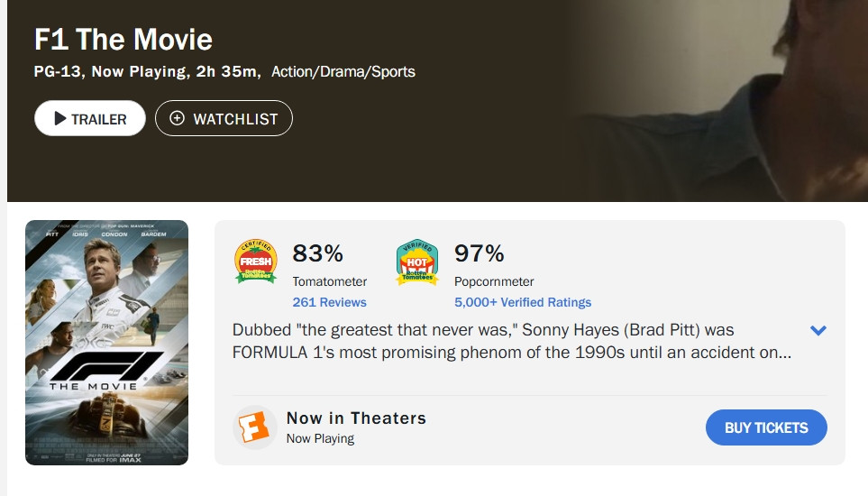
Task: Select the Tomatometer label
Action: click(x=329, y=281)
